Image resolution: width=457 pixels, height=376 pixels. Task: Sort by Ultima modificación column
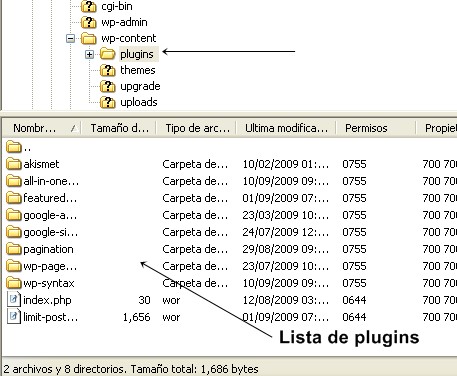point(286,128)
